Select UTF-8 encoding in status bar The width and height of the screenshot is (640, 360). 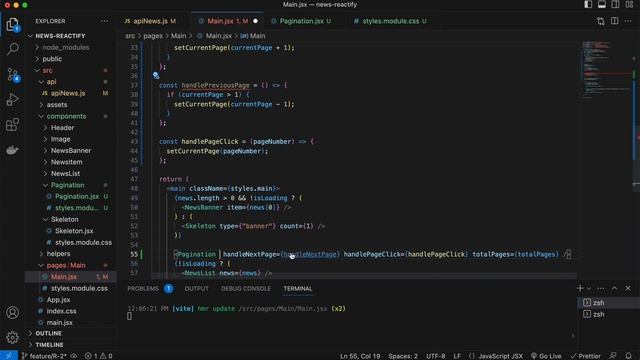[436, 356]
